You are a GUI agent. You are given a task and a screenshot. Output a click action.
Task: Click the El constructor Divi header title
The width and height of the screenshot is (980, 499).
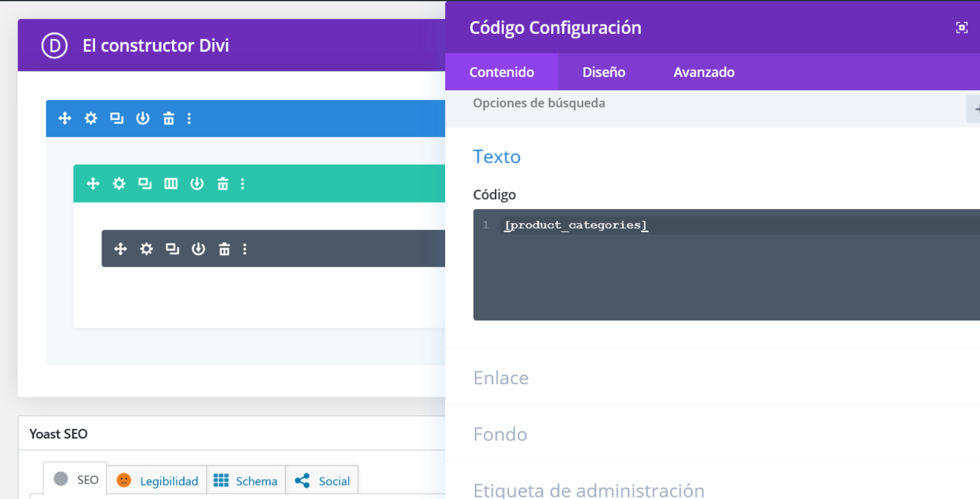pyautogui.click(x=156, y=46)
